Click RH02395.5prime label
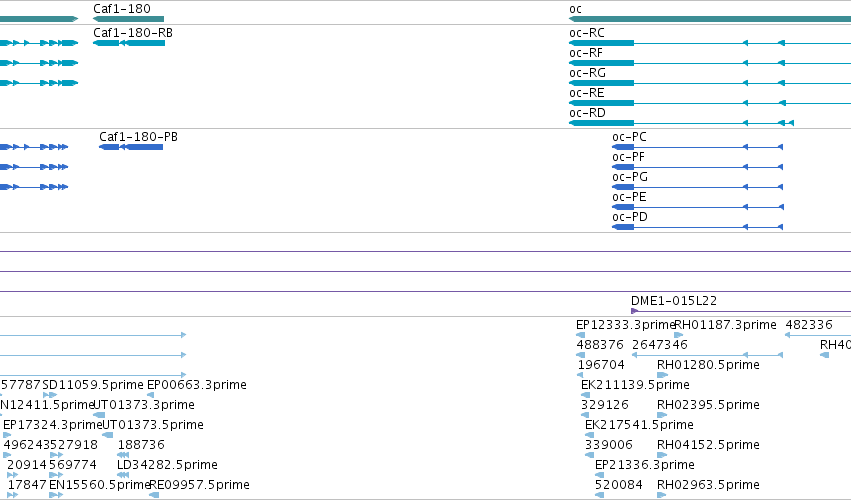851x500 pixels. [x=708, y=405]
